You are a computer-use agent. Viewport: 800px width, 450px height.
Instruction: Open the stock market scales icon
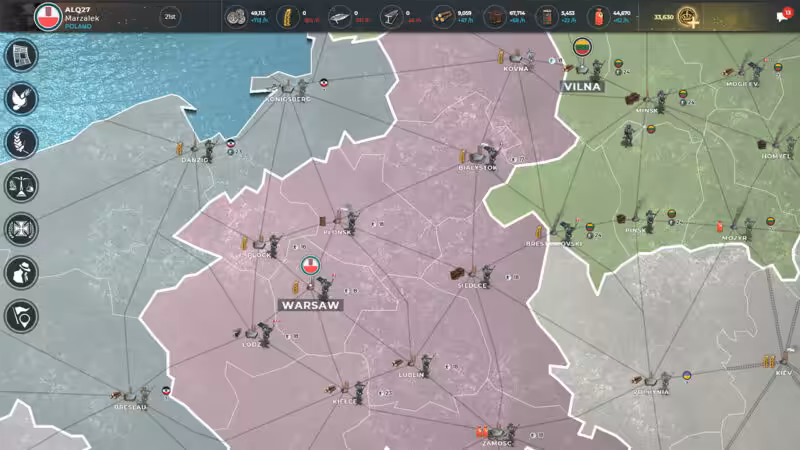tap(21, 185)
